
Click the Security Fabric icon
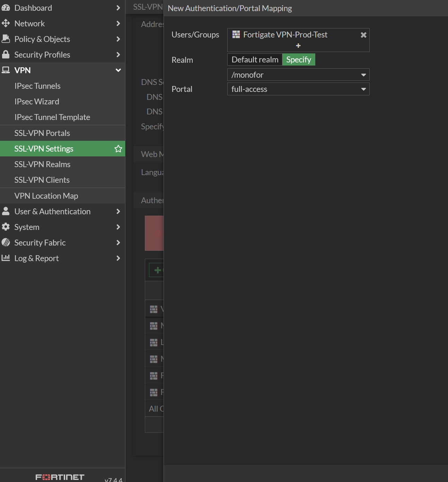(x=6, y=242)
